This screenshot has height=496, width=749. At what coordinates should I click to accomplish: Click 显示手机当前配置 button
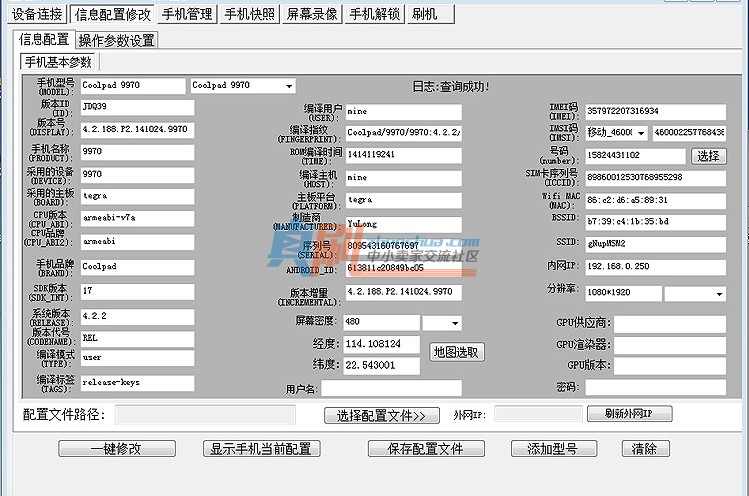click(x=261, y=449)
